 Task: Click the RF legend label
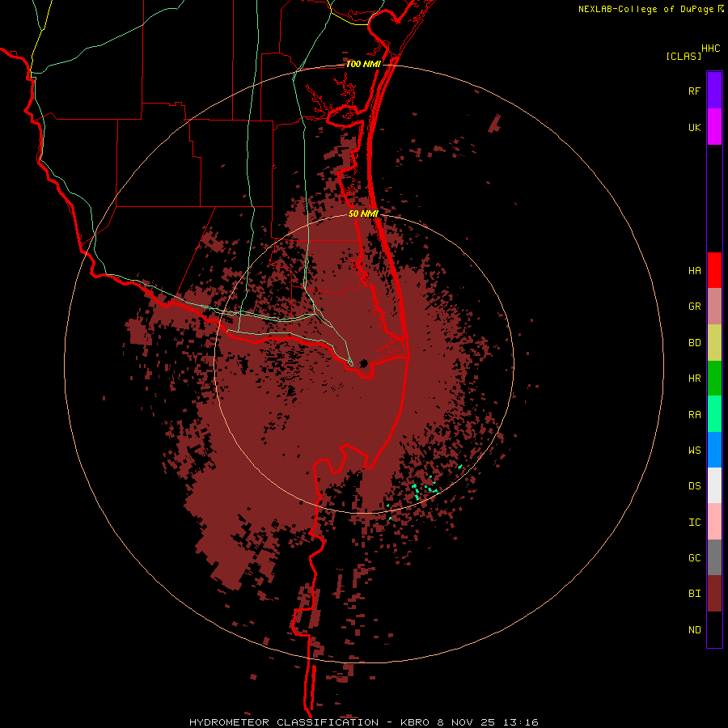694,91
